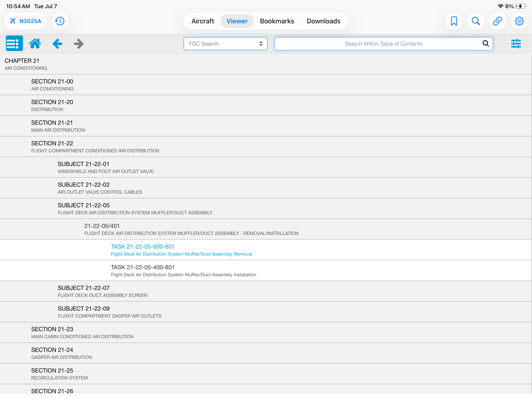Expand SUBJECT 21-22-07 Duct Assembly Screen
This screenshot has width=532, height=399.
[x=266, y=291]
